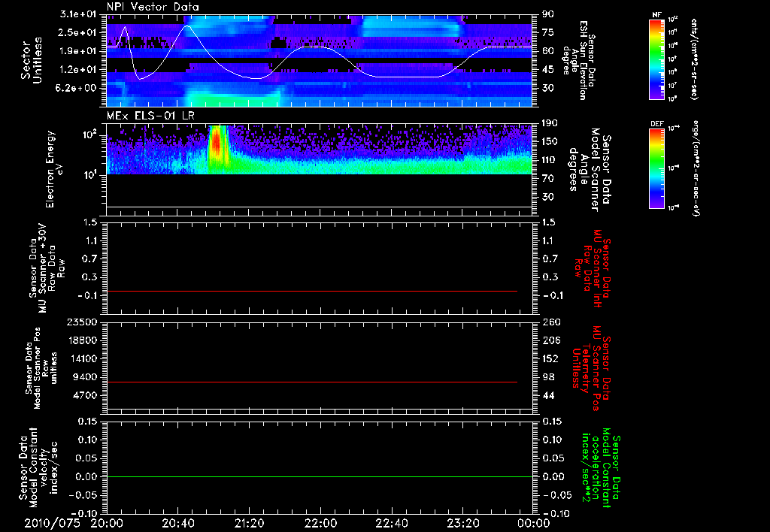Viewport: 770px width, 532px height.
Task: Click the 1.2e+01 sector tick value
Action: [78, 70]
